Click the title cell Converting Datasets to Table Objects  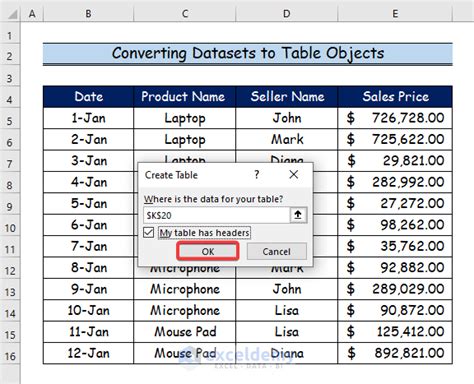click(x=248, y=54)
